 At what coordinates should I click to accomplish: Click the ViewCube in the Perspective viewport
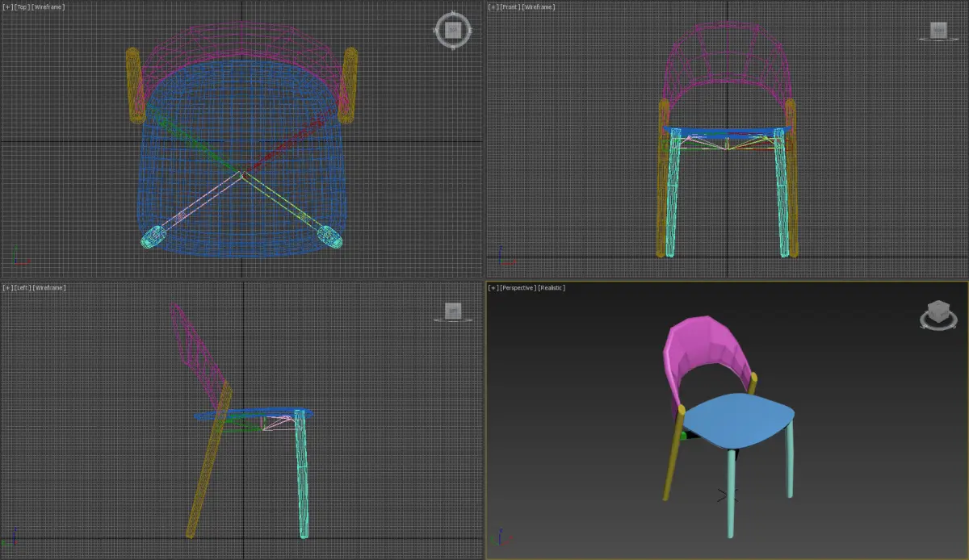[x=938, y=314]
